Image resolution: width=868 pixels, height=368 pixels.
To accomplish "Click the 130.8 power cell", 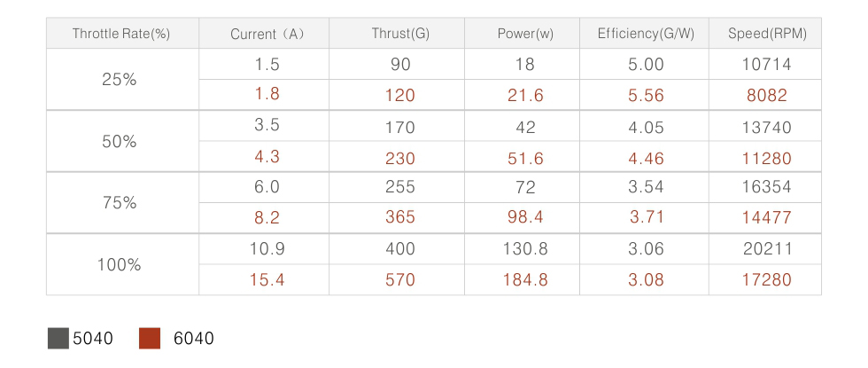I will point(525,249).
